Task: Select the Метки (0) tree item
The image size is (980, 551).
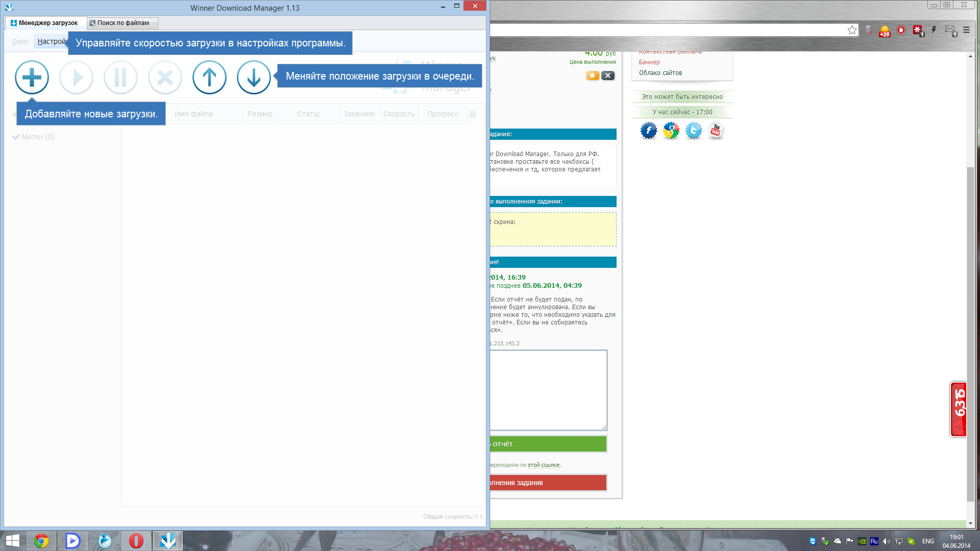Action: click(34, 137)
